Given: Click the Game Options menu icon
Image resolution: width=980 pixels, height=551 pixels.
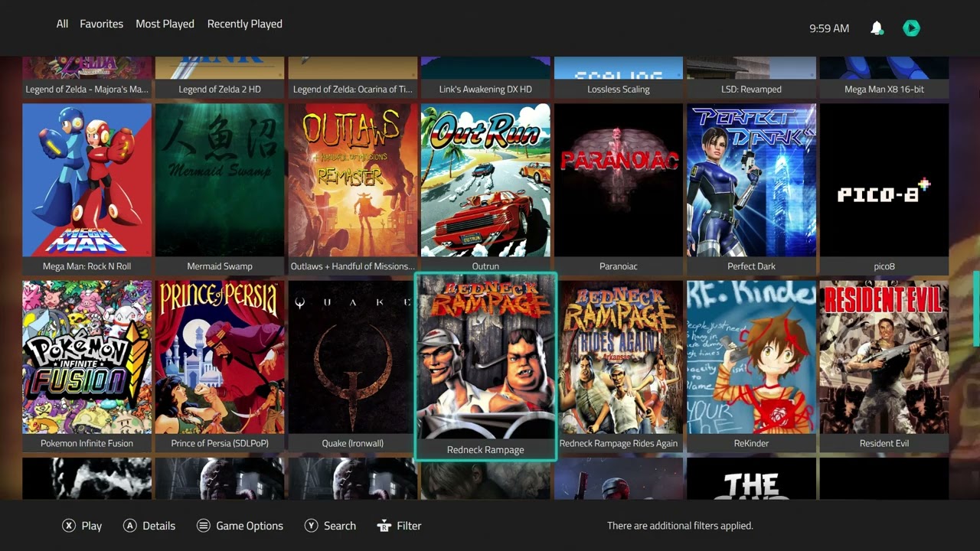Looking at the screenshot, I should click(x=204, y=526).
